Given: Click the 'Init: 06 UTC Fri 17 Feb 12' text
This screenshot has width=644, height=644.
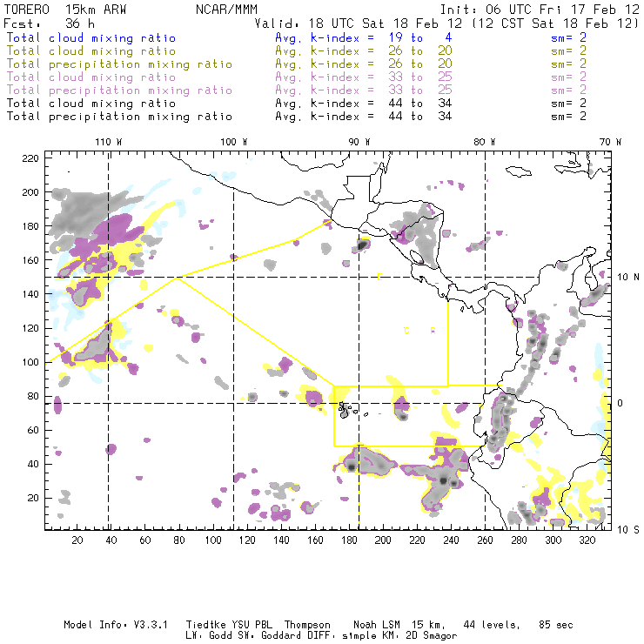Looking at the screenshot, I should pyautogui.click(x=540, y=9).
